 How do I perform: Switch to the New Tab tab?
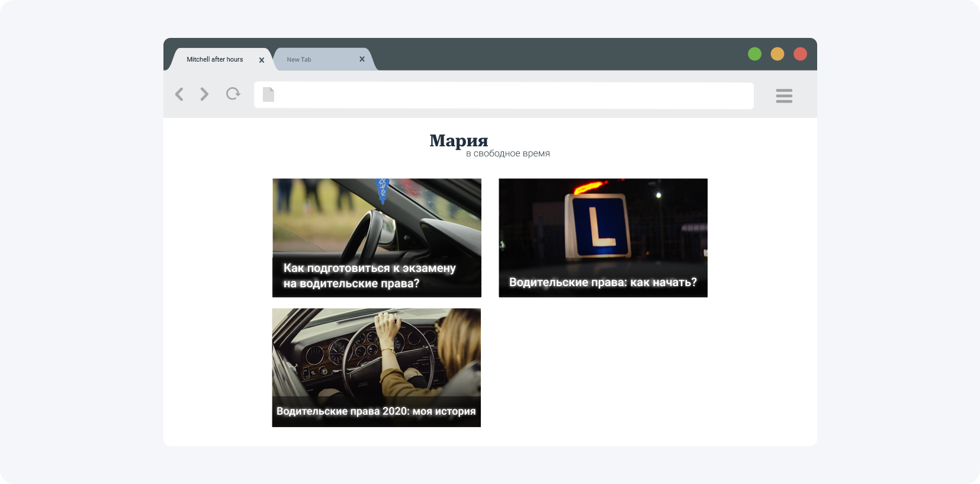[x=314, y=60]
